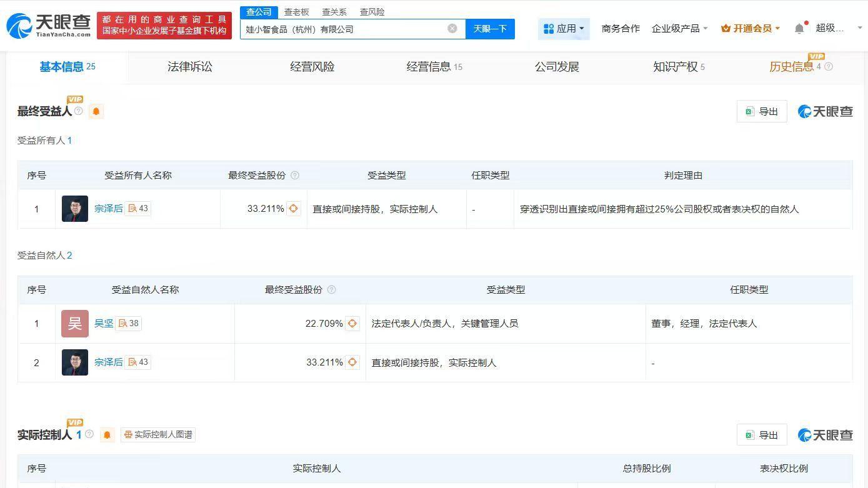Expand the 企业级产品 dropdown
Viewport: 868px width, 488px height.
pyautogui.click(x=679, y=29)
